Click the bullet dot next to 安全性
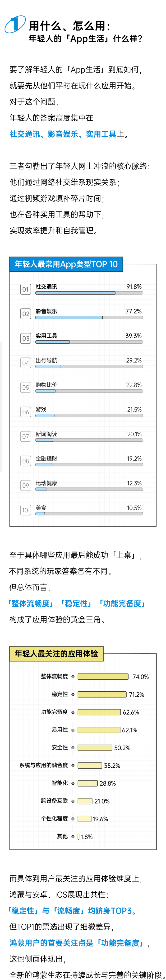This screenshot has height=980, width=166. click(73, 748)
